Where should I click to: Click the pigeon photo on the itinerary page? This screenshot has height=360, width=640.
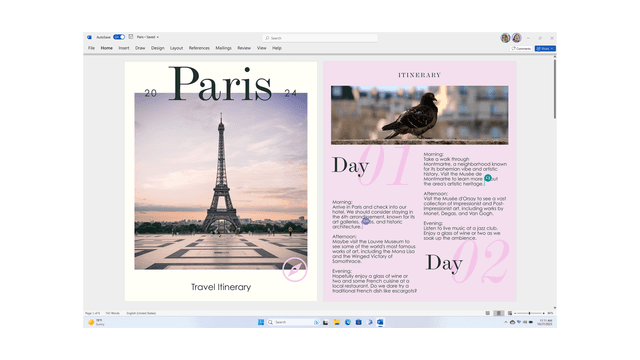click(420, 115)
